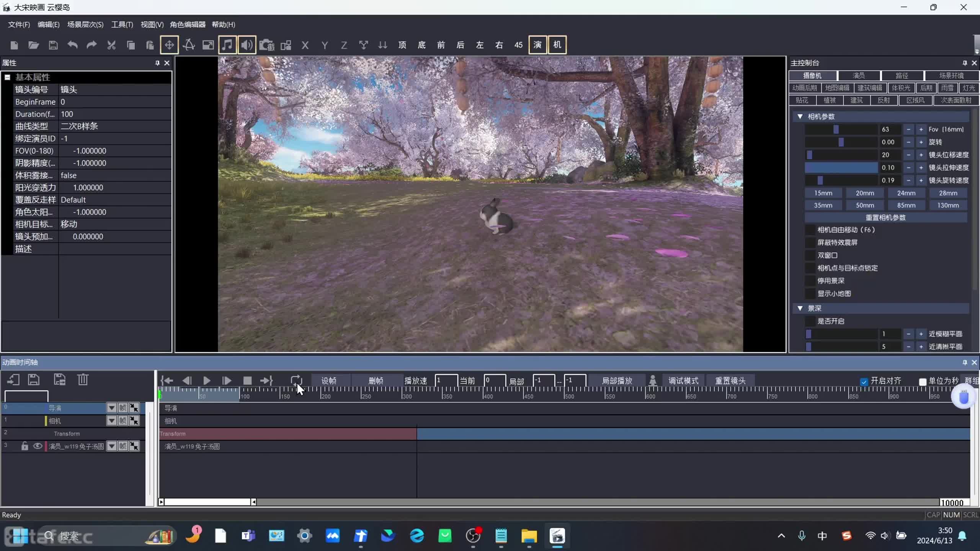Screen dimensions: 980x551
Task: Toggle the 演 toolbar button
Action: point(537,45)
